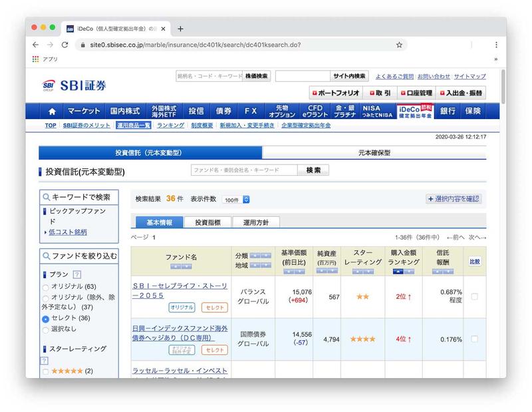Go to the home icon in navigation bar

point(52,111)
